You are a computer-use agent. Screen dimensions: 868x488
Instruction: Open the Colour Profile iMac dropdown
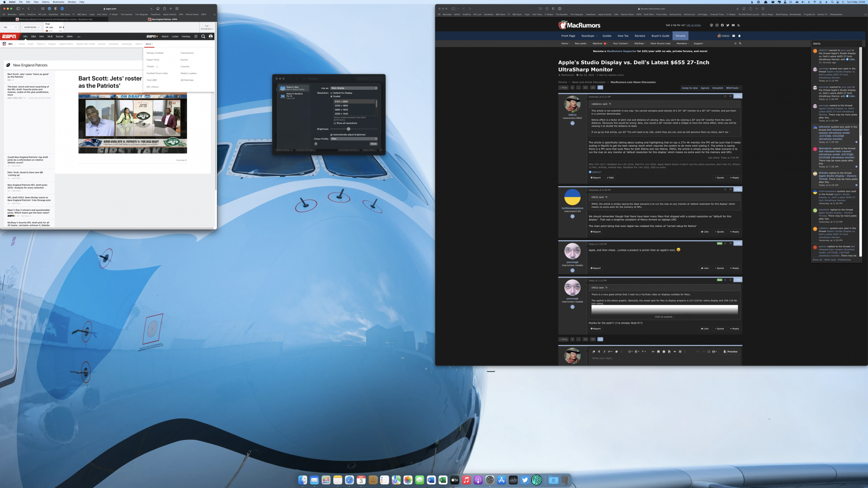tap(354, 139)
